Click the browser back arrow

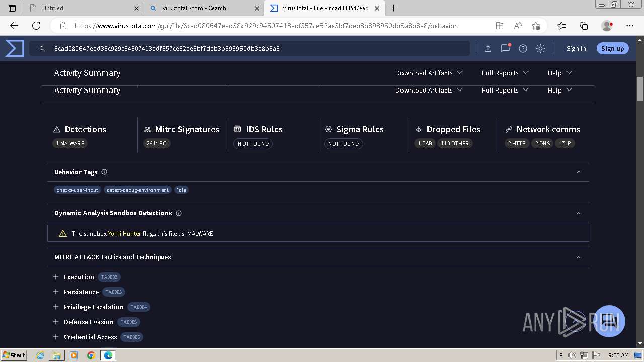(x=14, y=26)
